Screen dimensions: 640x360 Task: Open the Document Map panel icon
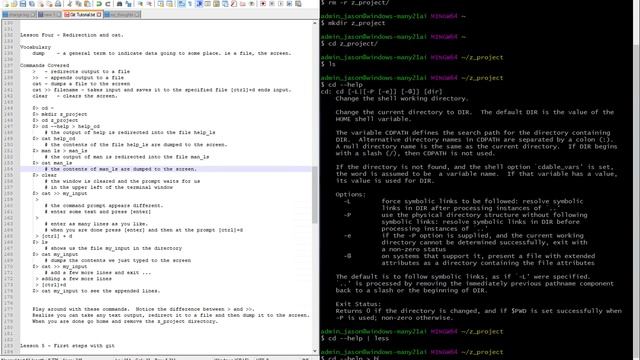coord(216,4)
